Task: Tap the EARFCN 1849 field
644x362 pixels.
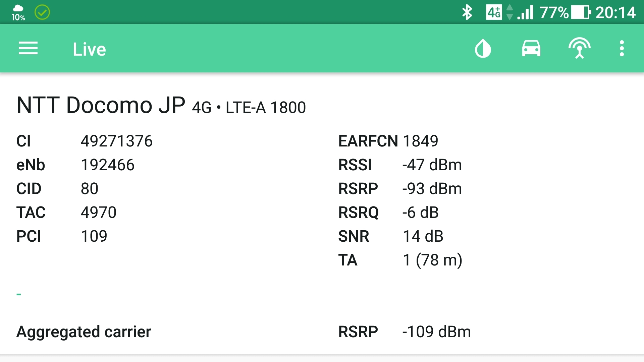Action: 388,141
